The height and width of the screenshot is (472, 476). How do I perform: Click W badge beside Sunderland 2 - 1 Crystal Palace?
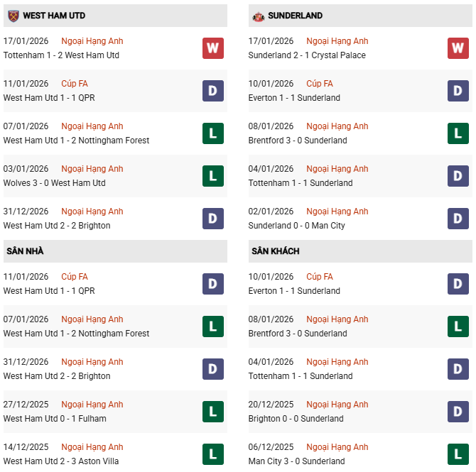click(458, 48)
